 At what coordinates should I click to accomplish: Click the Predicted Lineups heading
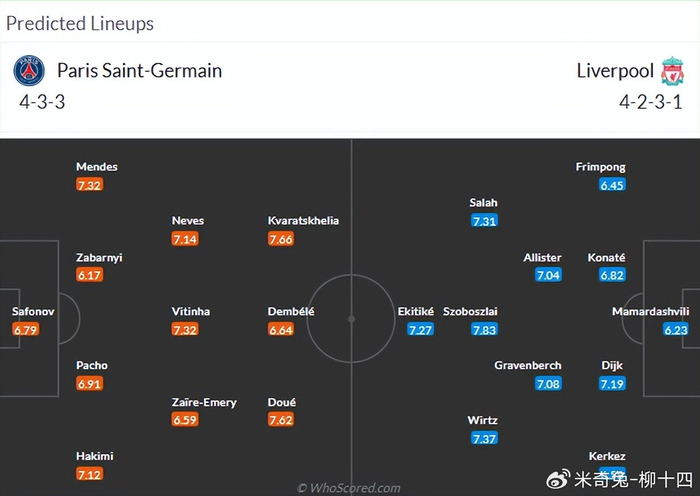click(x=80, y=23)
